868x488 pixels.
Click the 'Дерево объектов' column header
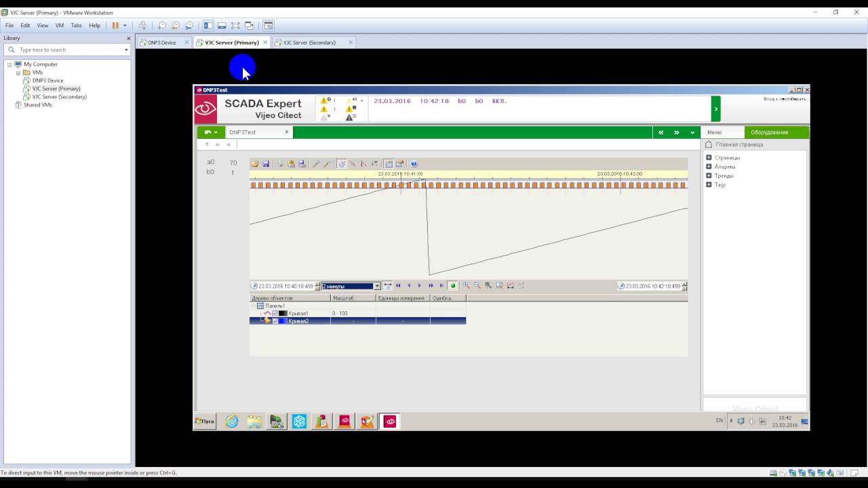click(x=290, y=298)
